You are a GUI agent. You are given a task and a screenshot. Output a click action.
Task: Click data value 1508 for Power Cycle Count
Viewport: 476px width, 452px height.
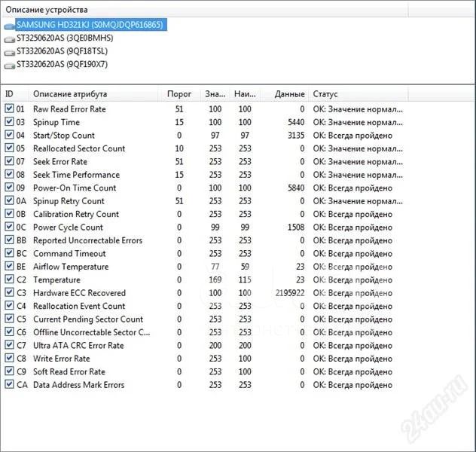click(296, 227)
